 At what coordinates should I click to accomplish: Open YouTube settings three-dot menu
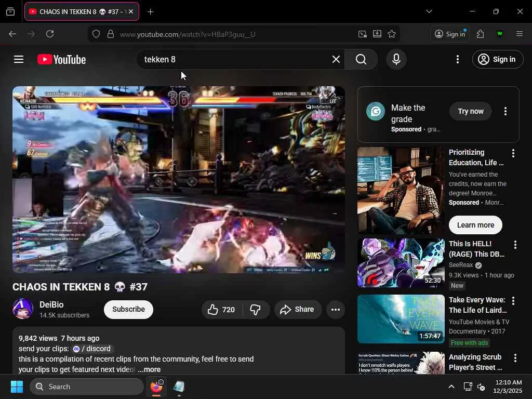457,59
